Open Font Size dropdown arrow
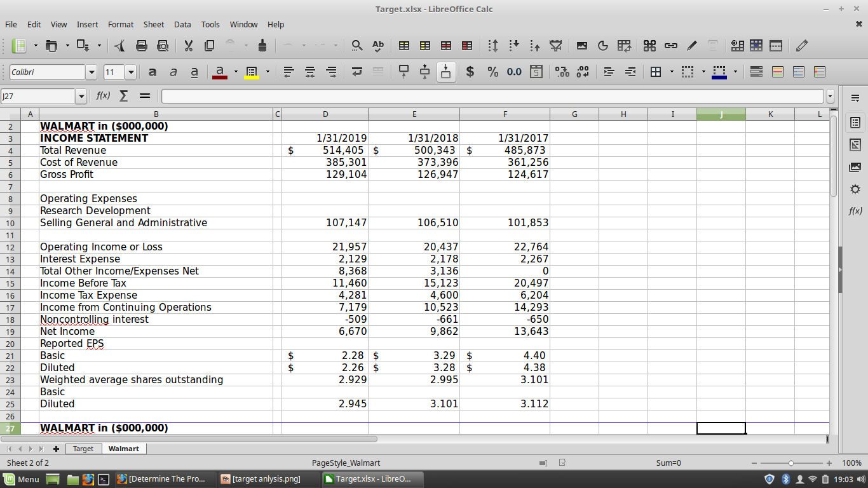The image size is (868, 488). tap(131, 72)
